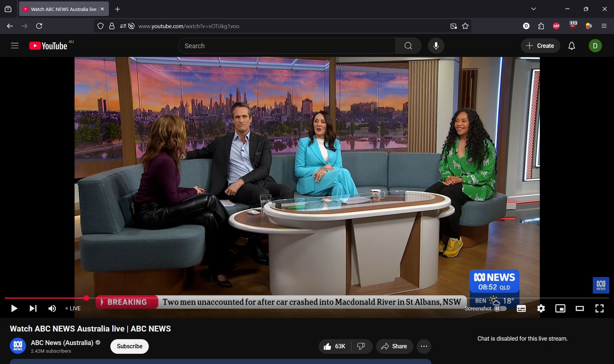Open video settings gear
The width and height of the screenshot is (614, 364).
coord(541,309)
